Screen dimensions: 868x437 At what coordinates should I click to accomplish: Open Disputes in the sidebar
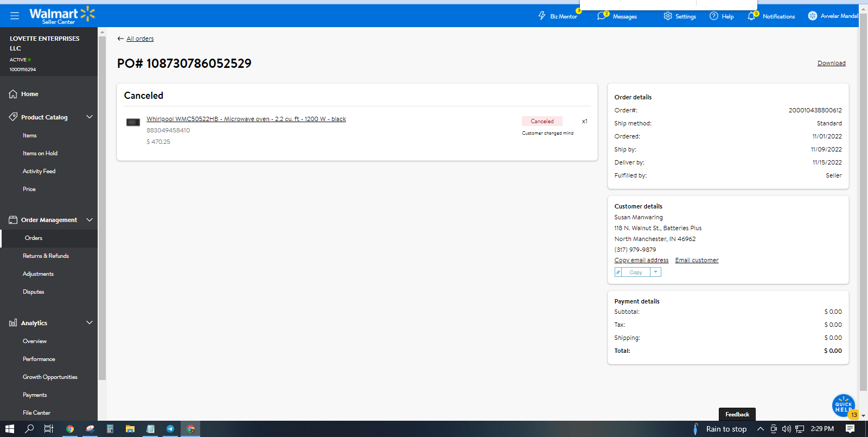click(x=34, y=292)
